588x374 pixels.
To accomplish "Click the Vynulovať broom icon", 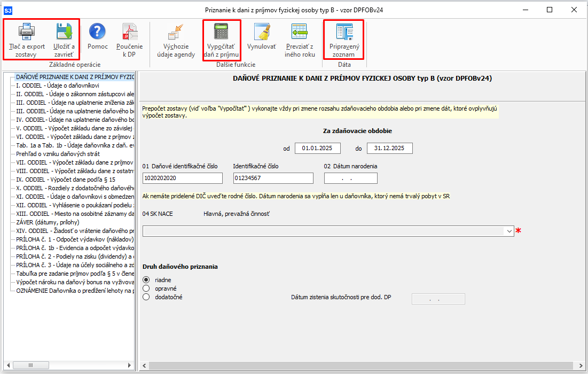I will (x=262, y=33).
